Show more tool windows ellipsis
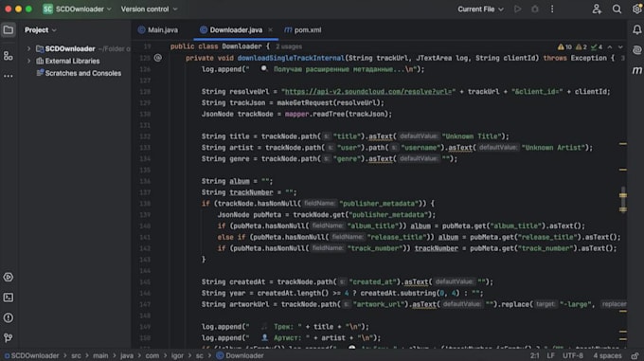Viewport: 644px width, 361px height. click(x=9, y=76)
